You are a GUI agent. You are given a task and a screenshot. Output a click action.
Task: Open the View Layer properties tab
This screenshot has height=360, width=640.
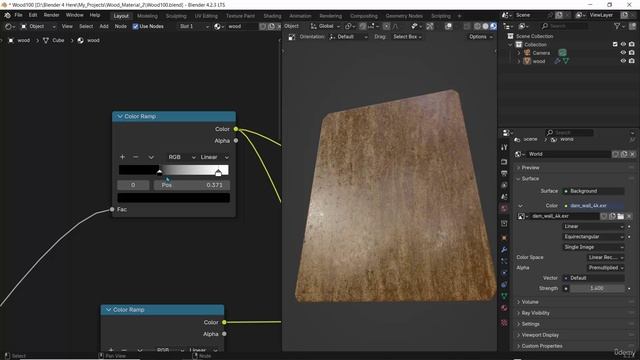[504, 185]
